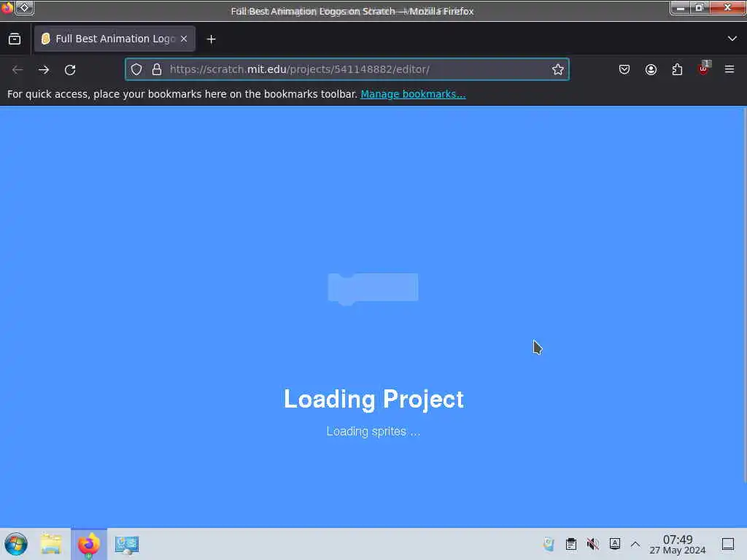Toggle the keep on all desktops button
The height and width of the screenshot is (560, 747).
coord(24,7)
